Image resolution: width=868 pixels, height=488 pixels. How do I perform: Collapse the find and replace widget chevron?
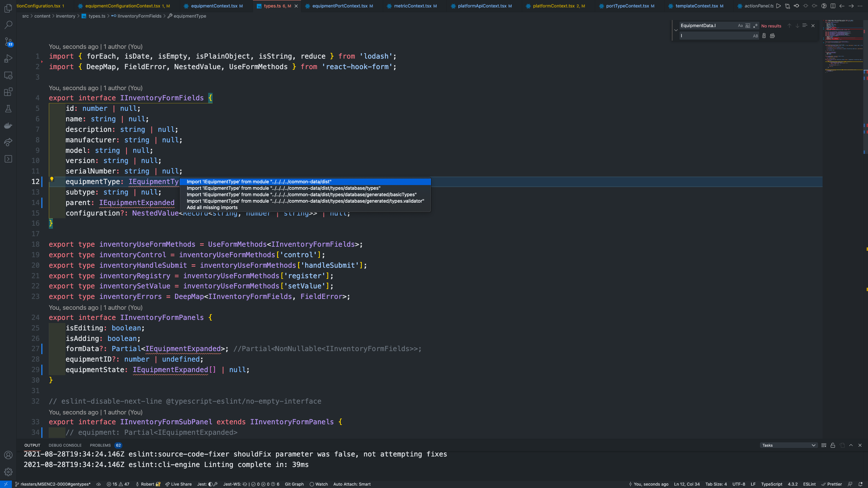676,30
